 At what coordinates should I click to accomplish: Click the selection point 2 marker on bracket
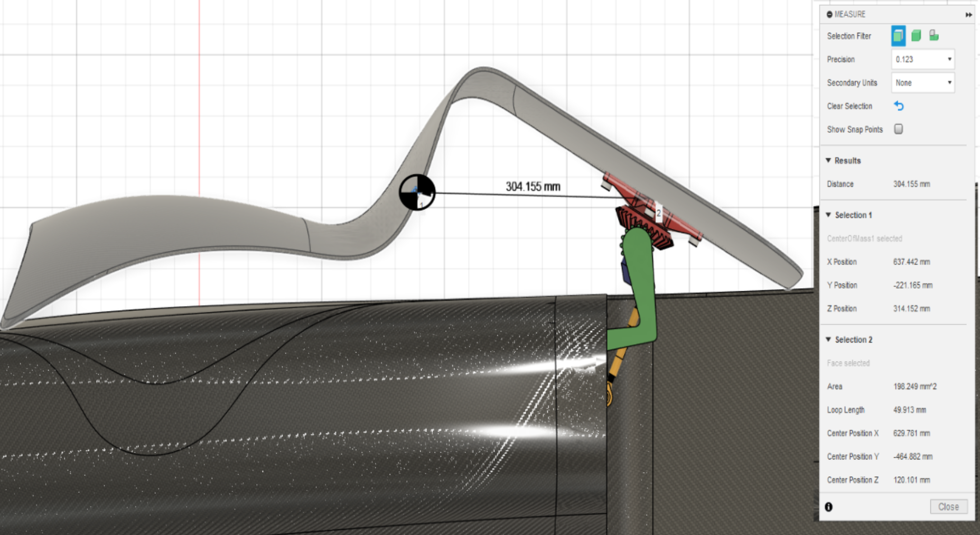pyautogui.click(x=658, y=213)
